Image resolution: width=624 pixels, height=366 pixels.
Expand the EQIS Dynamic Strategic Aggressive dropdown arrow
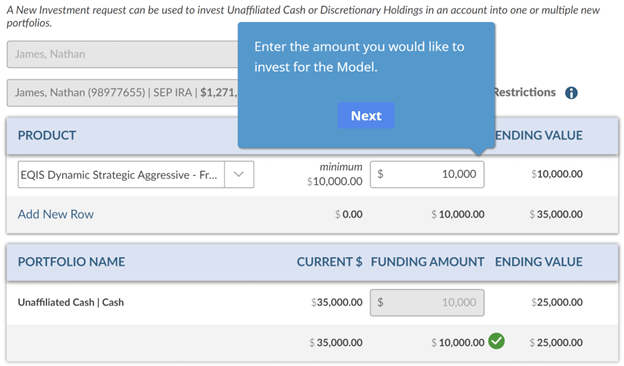(239, 174)
